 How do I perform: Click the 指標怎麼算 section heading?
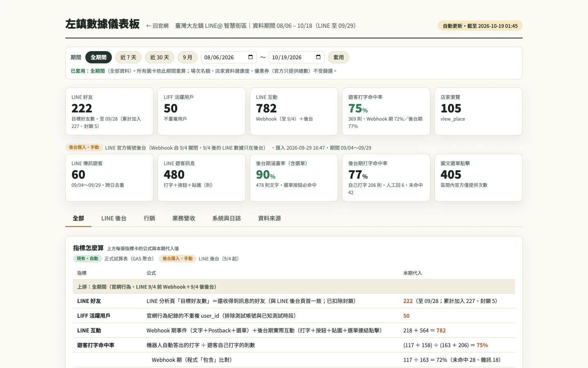[x=88, y=248]
